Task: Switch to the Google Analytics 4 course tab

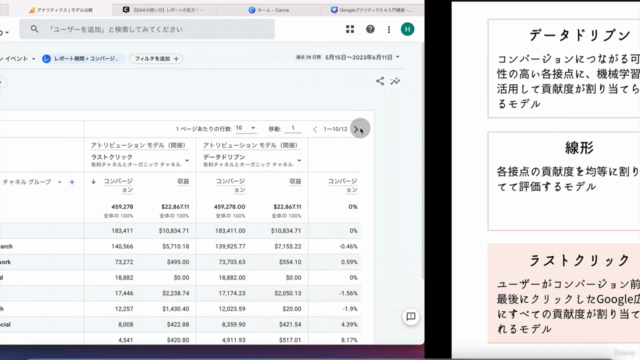Action: pyautogui.click(x=371, y=10)
